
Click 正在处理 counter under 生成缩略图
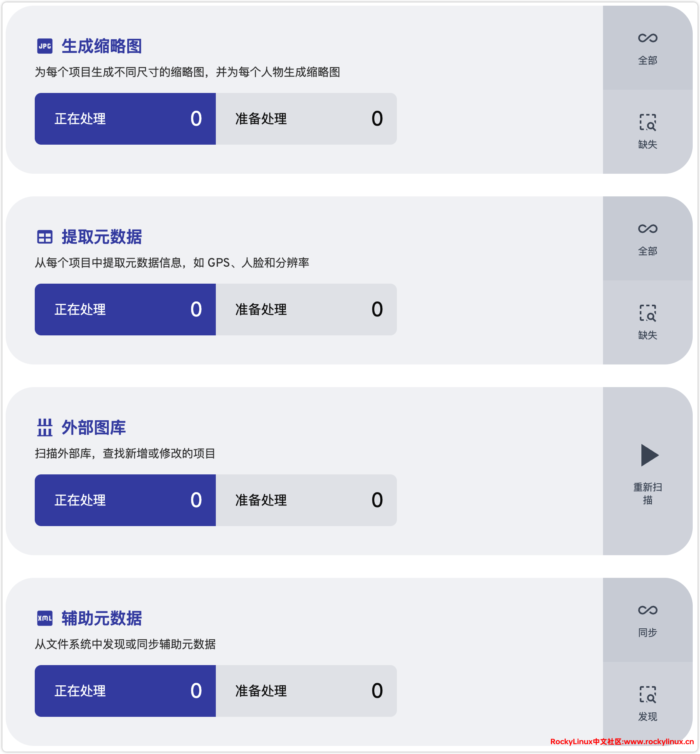(x=125, y=119)
